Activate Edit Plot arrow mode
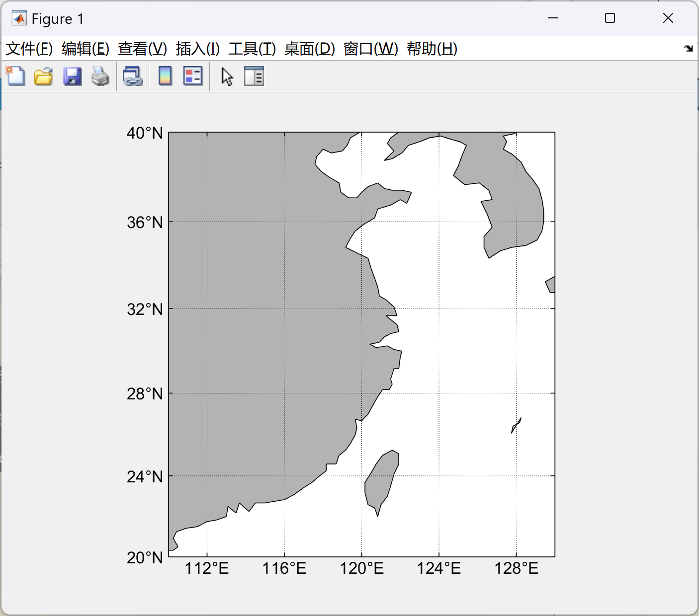The height and width of the screenshot is (616, 699). tap(226, 76)
